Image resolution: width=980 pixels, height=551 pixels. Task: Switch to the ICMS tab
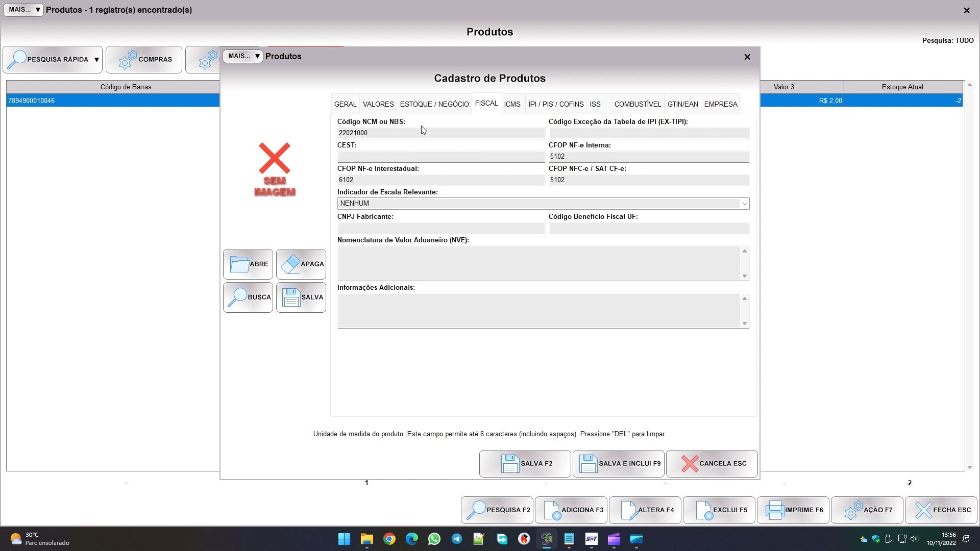pos(512,104)
